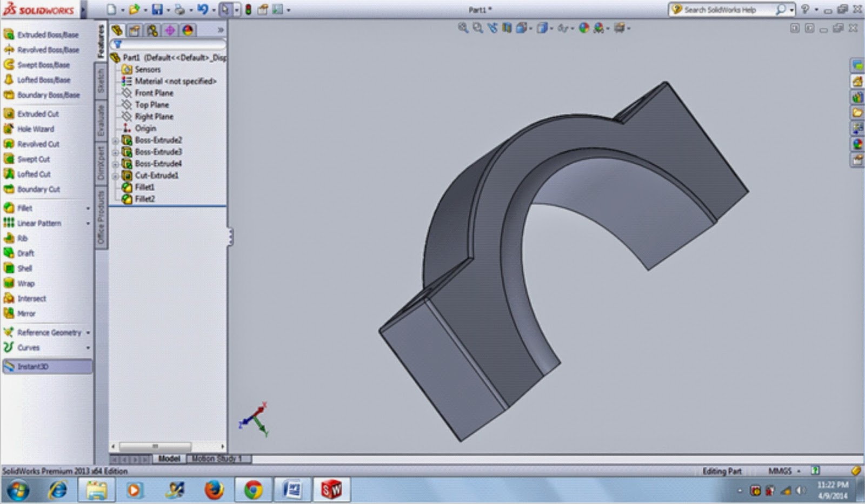Open the Linear Pattern flyout arrow
The height and width of the screenshot is (504, 865).
[x=87, y=223]
